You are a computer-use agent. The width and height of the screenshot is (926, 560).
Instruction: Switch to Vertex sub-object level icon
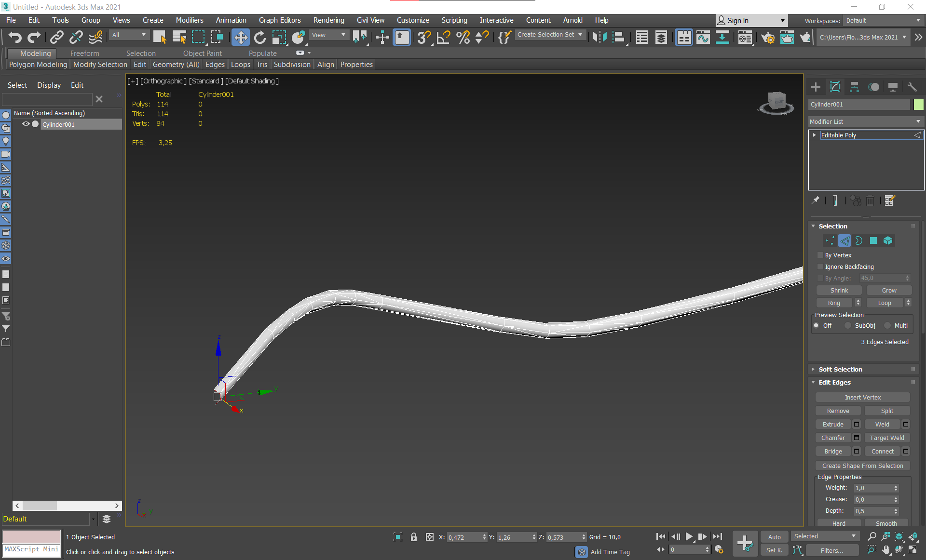click(830, 240)
